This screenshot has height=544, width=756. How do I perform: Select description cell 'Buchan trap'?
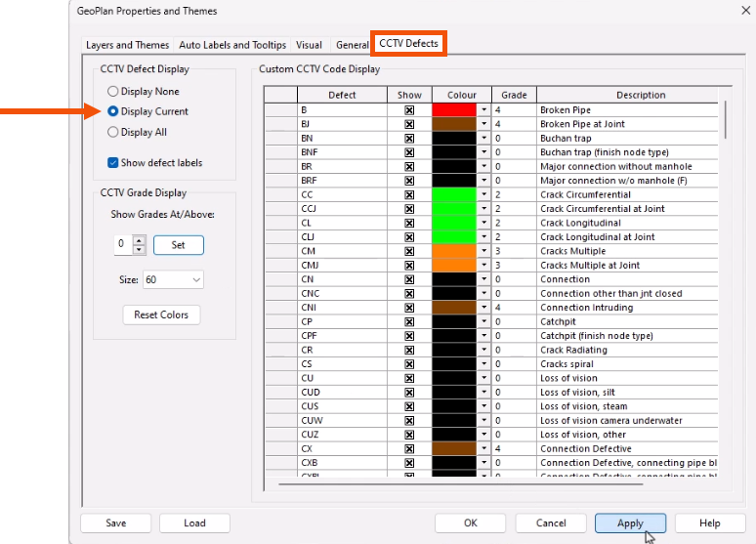pos(628,139)
